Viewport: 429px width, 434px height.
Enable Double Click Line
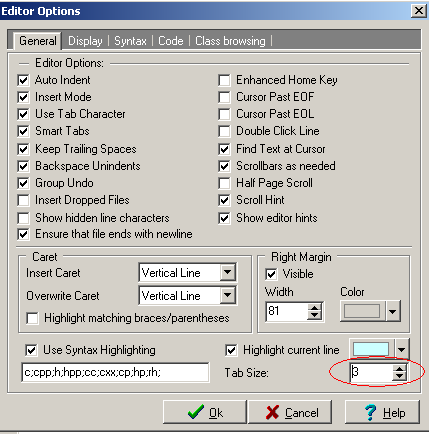click(x=224, y=131)
